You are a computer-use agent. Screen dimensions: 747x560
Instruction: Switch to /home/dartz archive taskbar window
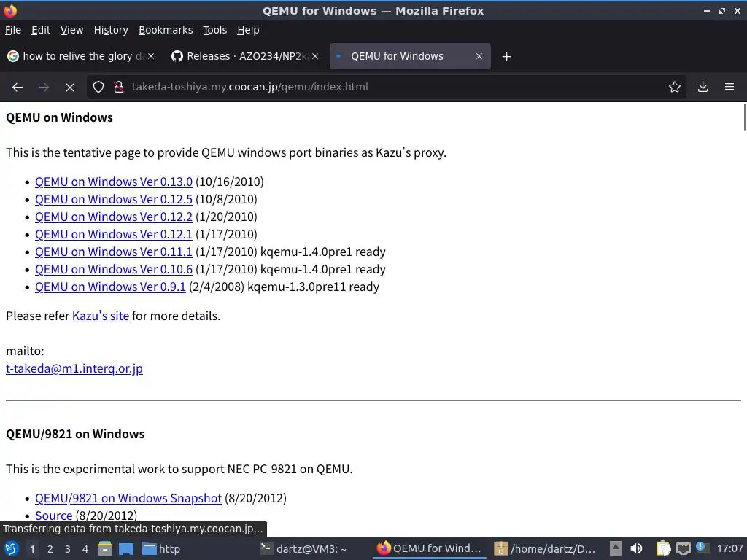click(544, 548)
